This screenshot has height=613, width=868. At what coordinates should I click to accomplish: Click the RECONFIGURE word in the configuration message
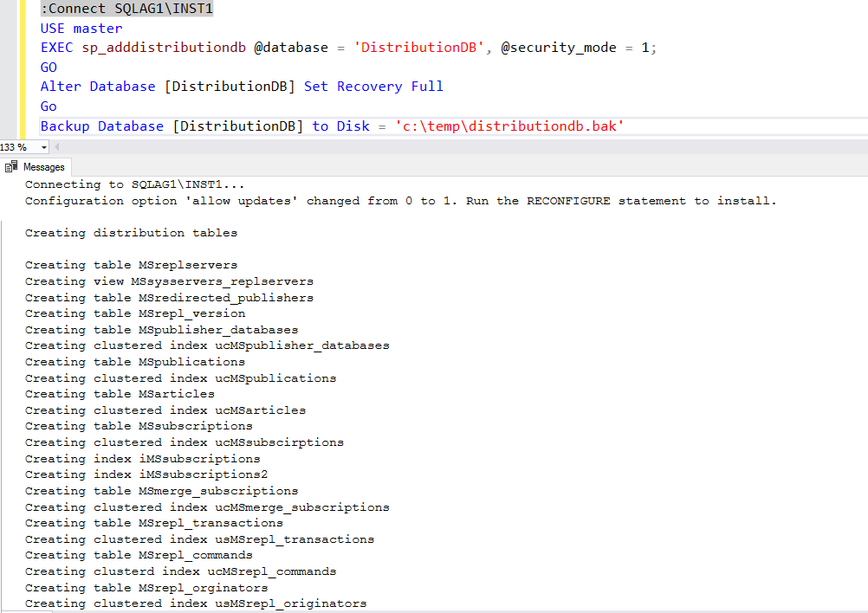click(568, 200)
